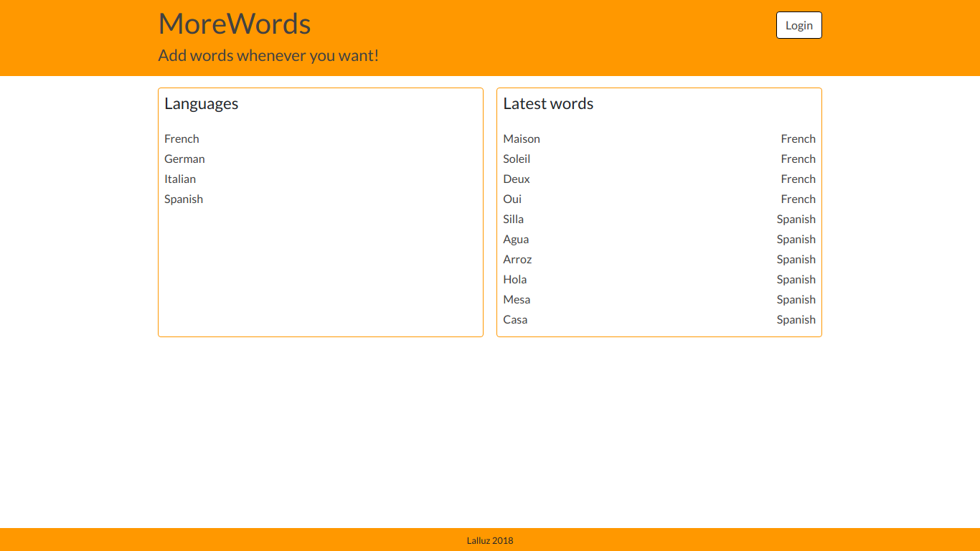Click French label beside Oui
Screen dimensions: 980x551
[798, 199]
